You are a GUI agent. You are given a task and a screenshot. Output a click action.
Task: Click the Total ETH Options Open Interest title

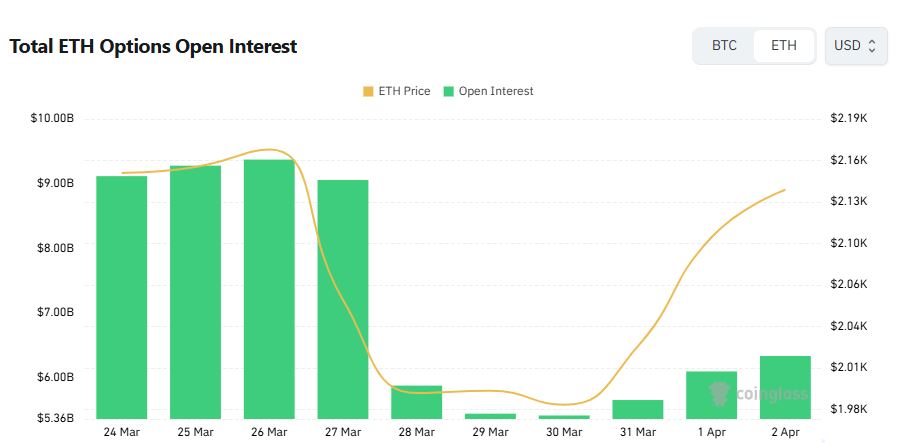153,47
